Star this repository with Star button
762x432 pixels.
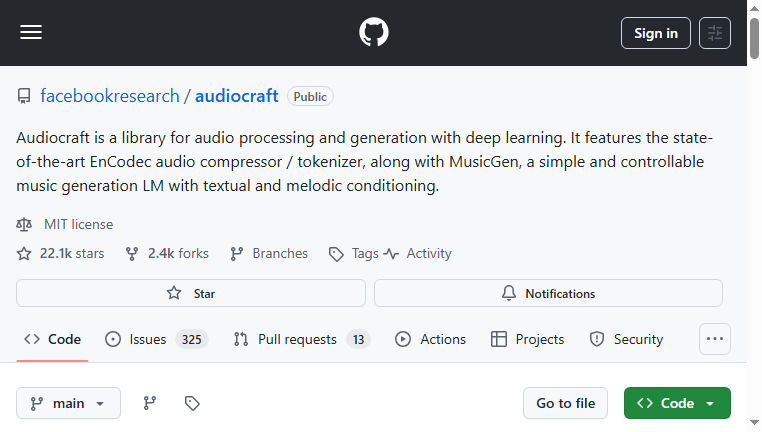tap(191, 293)
